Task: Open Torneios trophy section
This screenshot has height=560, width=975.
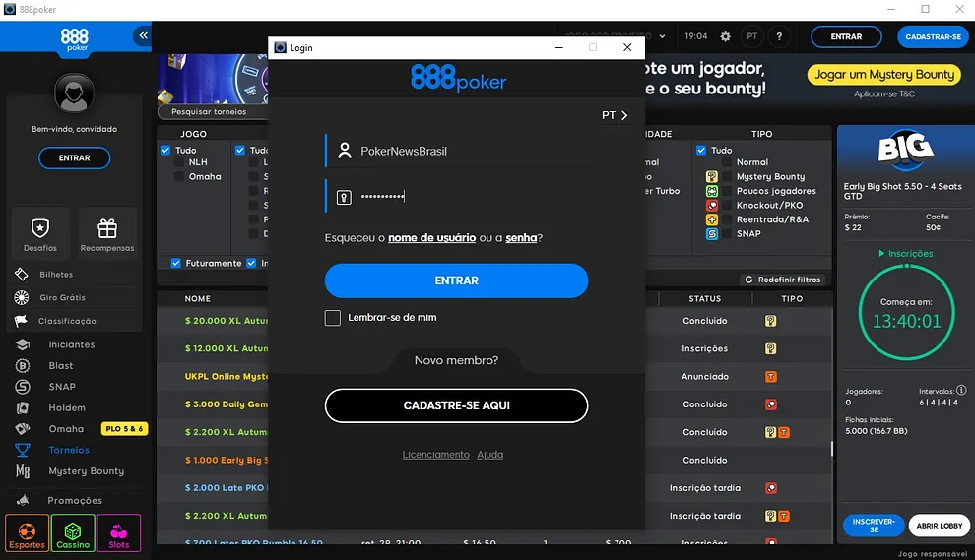Action: point(69,450)
